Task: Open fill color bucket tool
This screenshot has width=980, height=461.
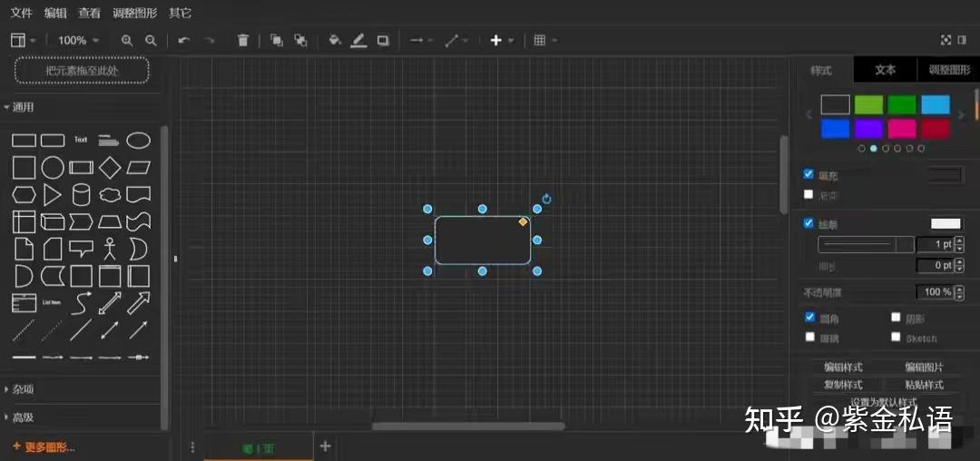Action: pyautogui.click(x=334, y=41)
